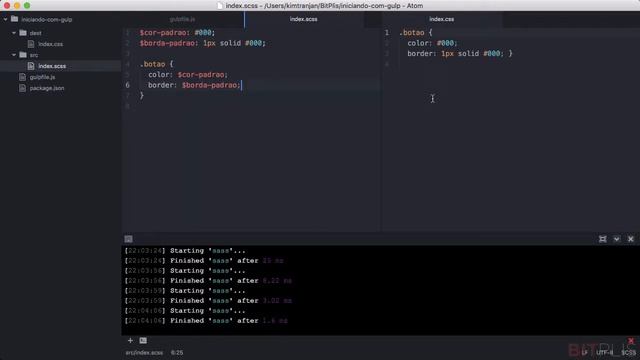Click the project root folder icon
Image resolution: width=640 pixels, height=360 pixels.
[15, 19]
